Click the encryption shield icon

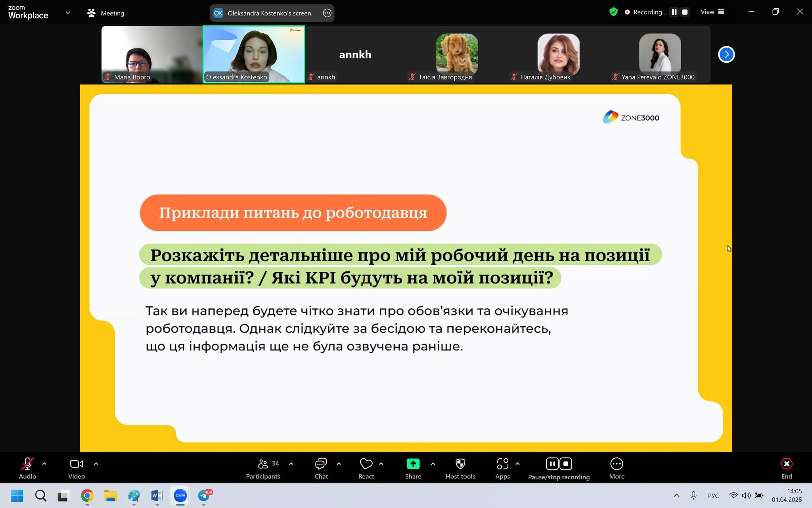coord(613,12)
